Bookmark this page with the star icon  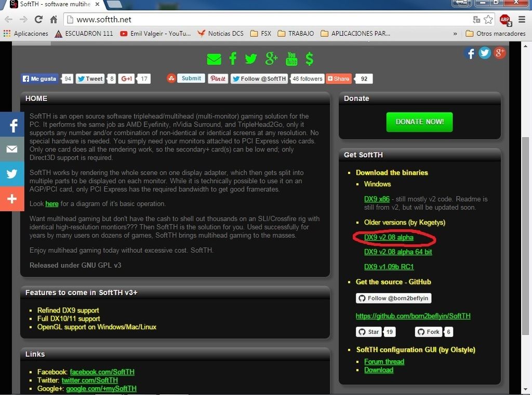[488, 19]
